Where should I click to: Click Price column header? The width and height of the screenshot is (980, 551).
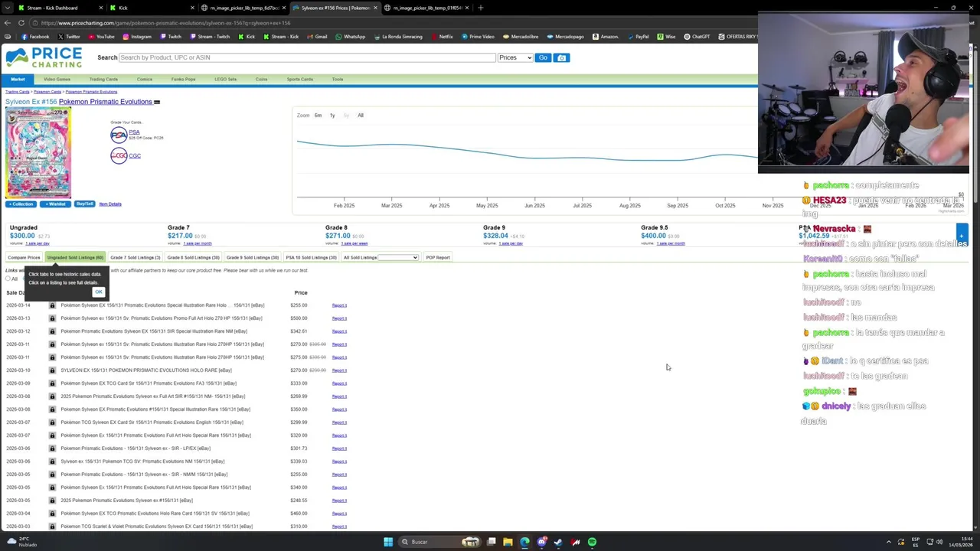pyautogui.click(x=301, y=292)
